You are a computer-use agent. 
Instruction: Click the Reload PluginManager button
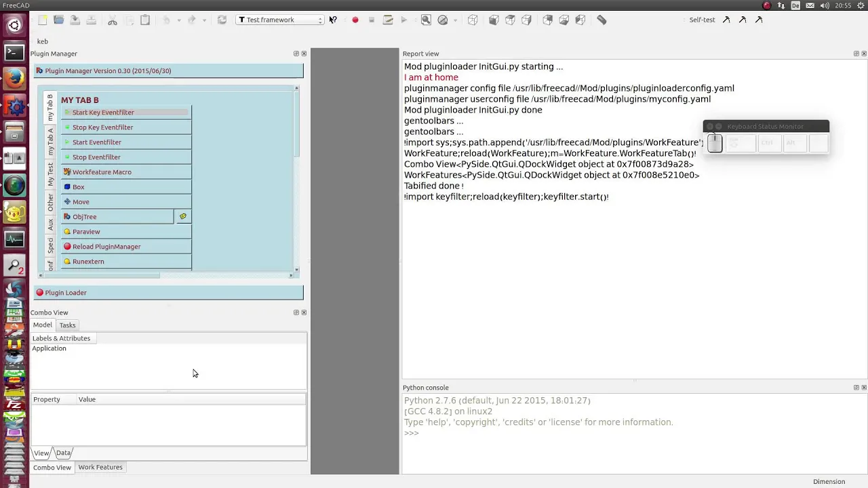(126, 247)
